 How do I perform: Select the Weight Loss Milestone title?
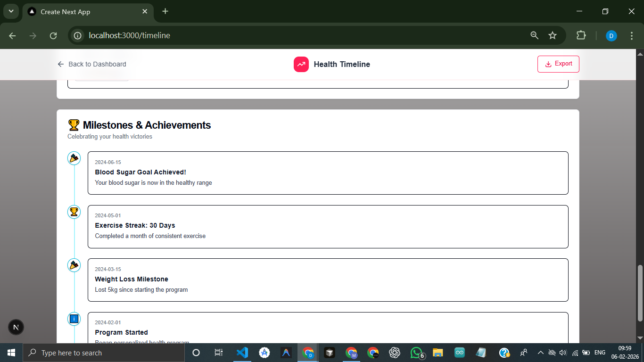(x=132, y=279)
